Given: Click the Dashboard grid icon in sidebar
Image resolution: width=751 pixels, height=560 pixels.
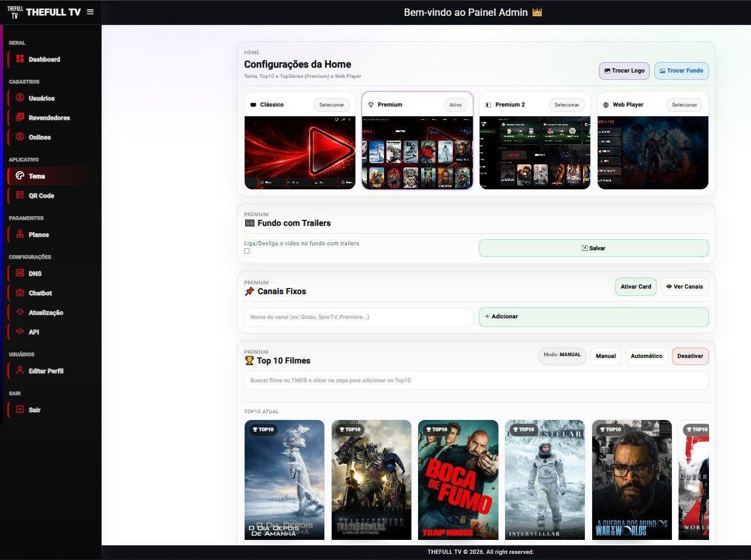Looking at the screenshot, I should [x=20, y=59].
